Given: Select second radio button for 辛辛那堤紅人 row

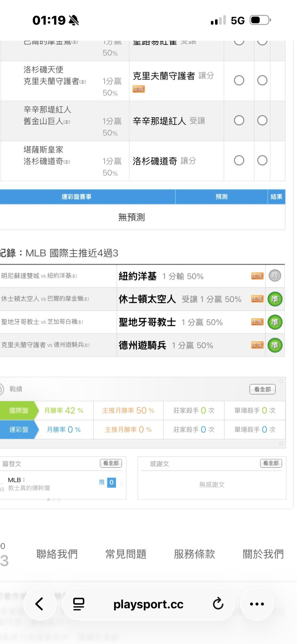Looking at the screenshot, I should point(262,120).
